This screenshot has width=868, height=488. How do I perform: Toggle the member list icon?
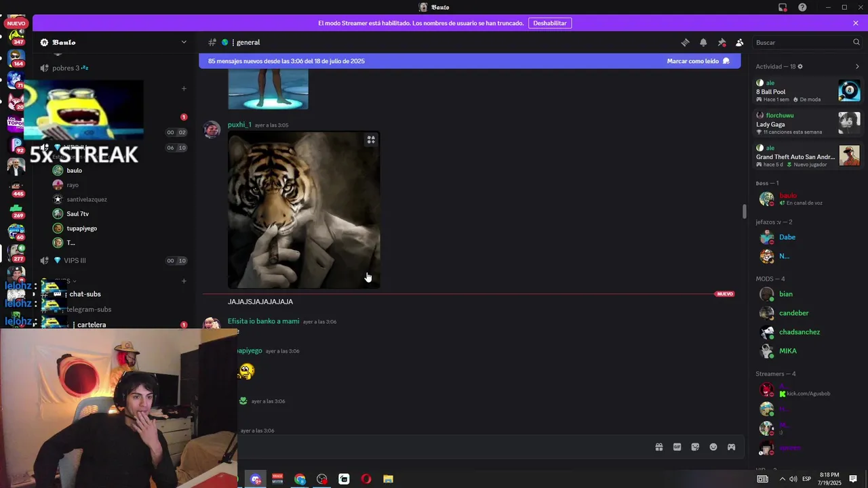coord(740,42)
